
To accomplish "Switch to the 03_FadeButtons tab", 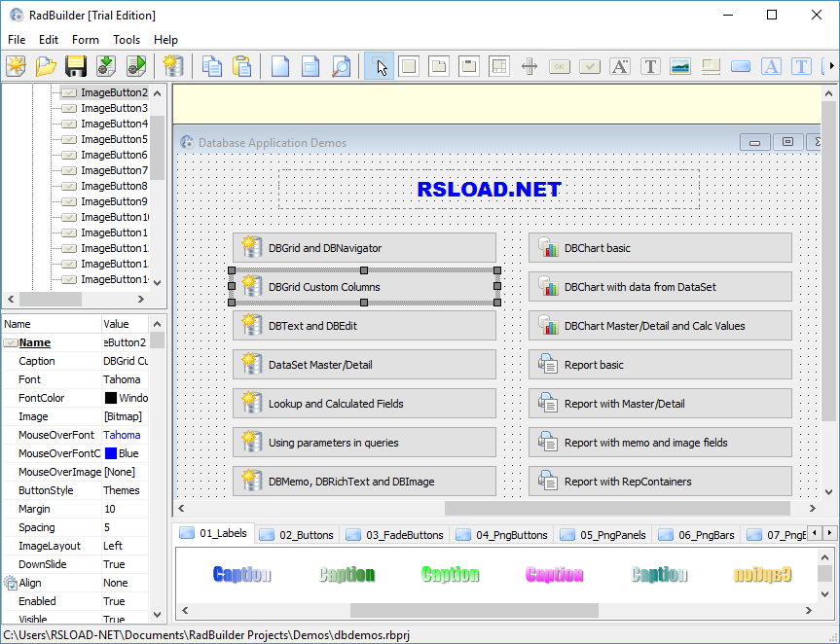I will 393,534.
